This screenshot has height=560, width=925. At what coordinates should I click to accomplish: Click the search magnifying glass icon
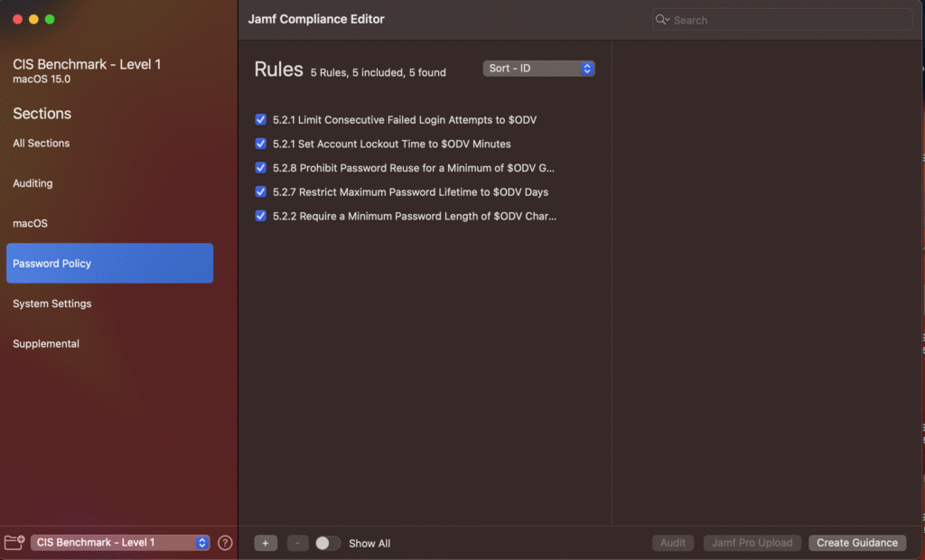point(662,20)
